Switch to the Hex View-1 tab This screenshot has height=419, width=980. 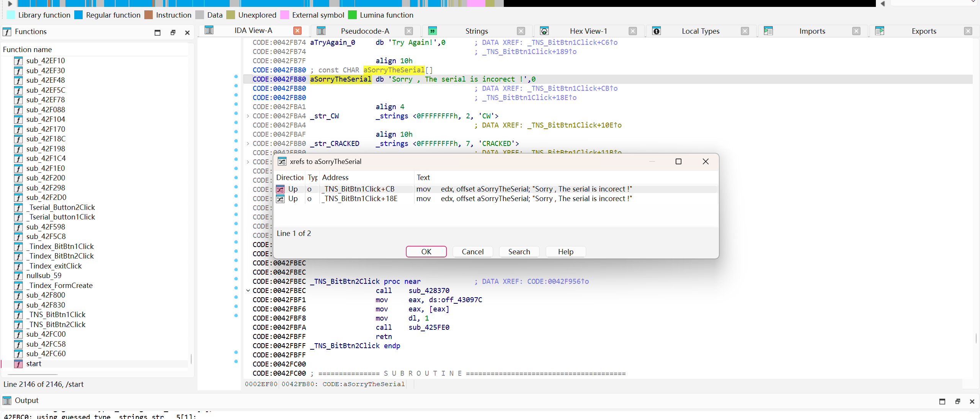coord(588,31)
